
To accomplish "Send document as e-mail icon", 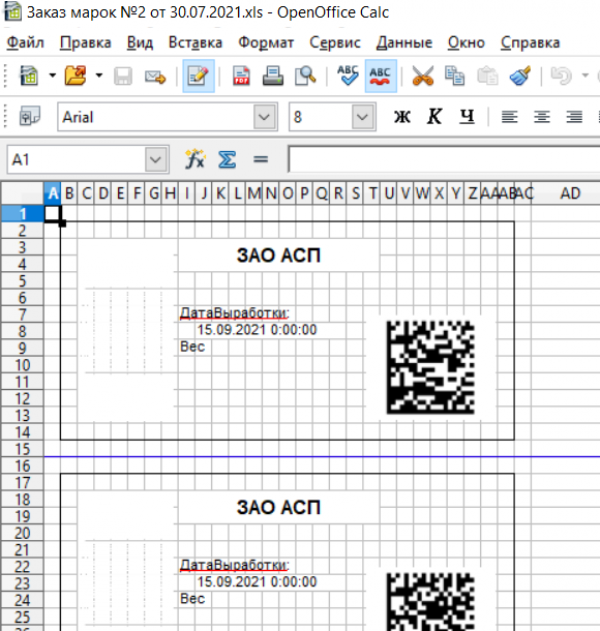I will [x=155, y=76].
